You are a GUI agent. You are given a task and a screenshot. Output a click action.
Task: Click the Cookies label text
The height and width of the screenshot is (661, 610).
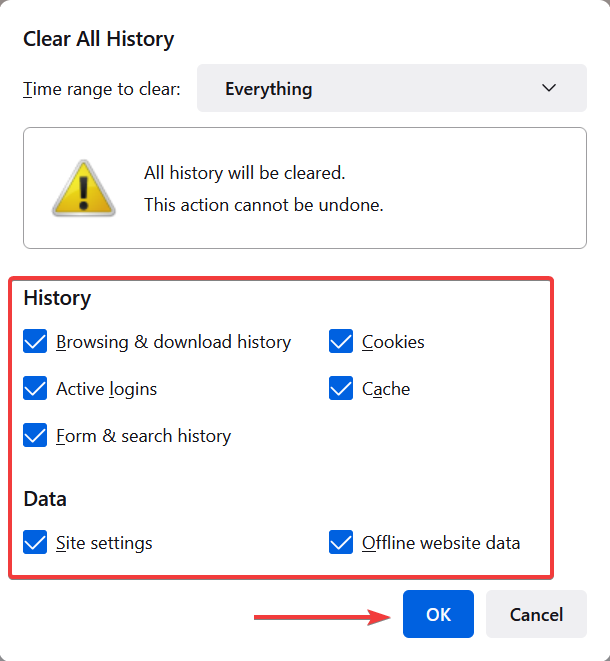click(393, 342)
